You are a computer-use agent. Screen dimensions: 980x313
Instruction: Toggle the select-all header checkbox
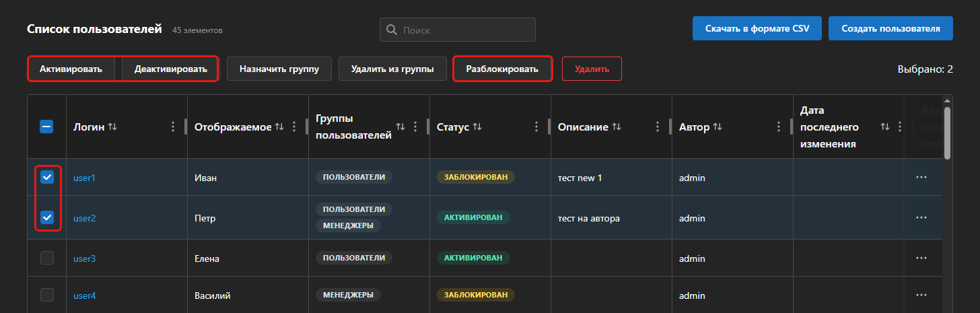click(46, 127)
